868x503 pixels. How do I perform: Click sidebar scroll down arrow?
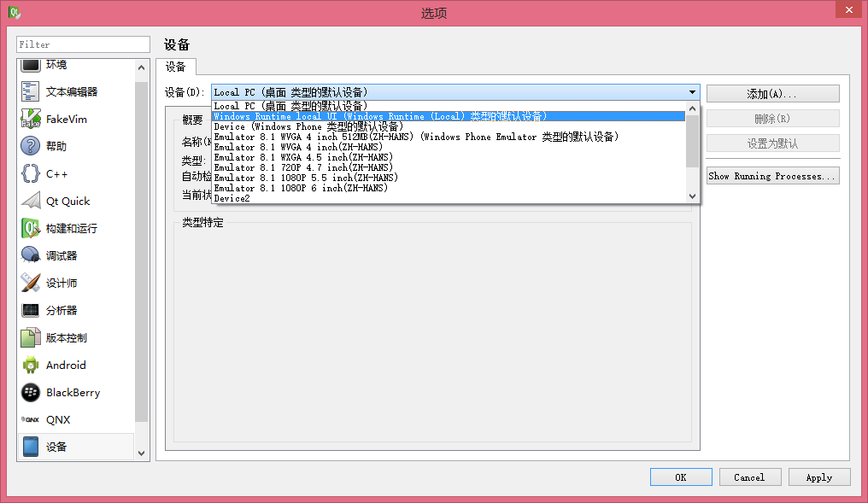[x=141, y=453]
